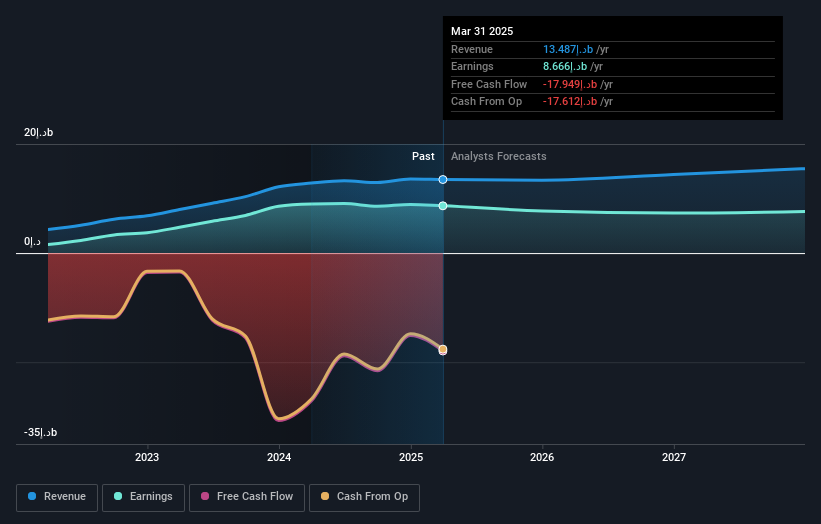
Task: Click the pink Free Cash Flow legend dot
Action: click(x=205, y=496)
